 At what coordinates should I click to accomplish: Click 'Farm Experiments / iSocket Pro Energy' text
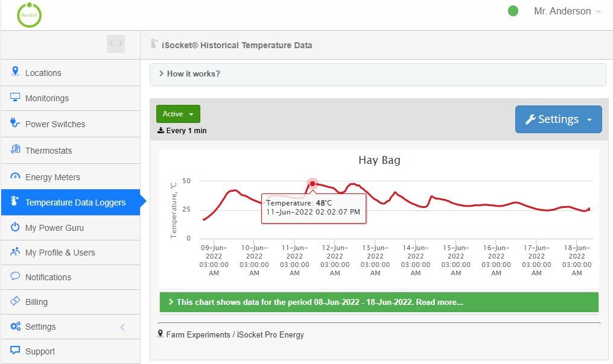235,334
